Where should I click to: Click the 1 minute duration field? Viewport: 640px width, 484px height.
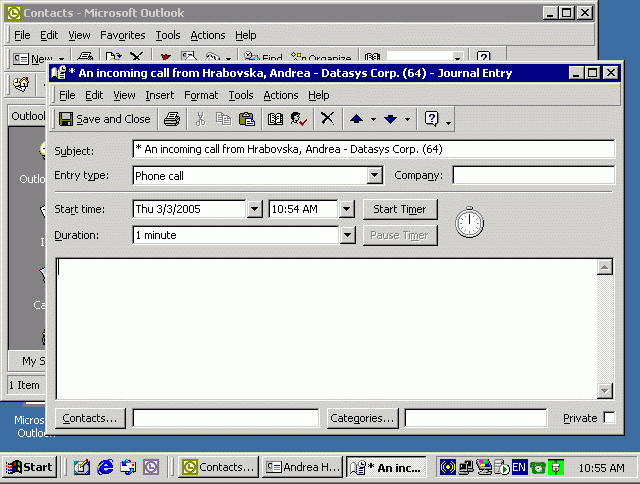pos(236,235)
